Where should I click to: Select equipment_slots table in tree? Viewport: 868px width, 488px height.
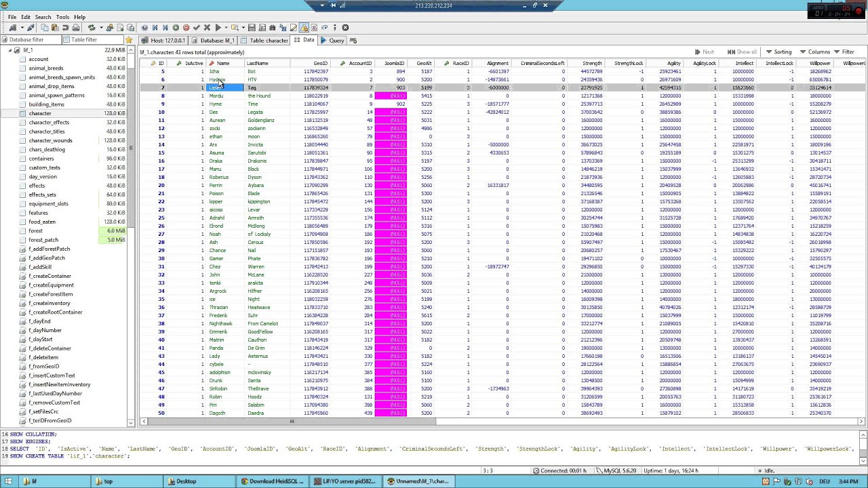[48, 203]
